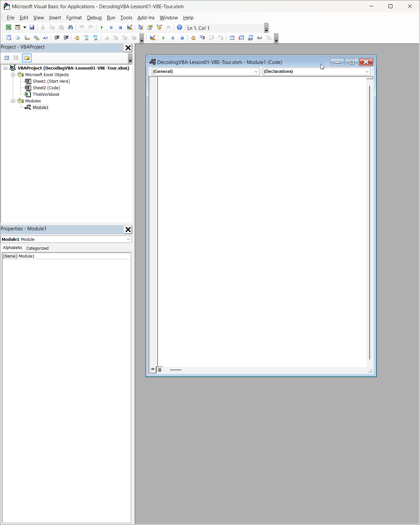Click the View Microsoft Excel icon
The width and height of the screenshot is (420, 525).
tap(9, 28)
